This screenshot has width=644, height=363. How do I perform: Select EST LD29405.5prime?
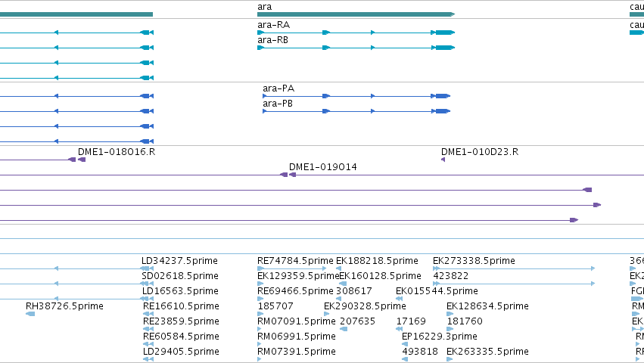181,352
